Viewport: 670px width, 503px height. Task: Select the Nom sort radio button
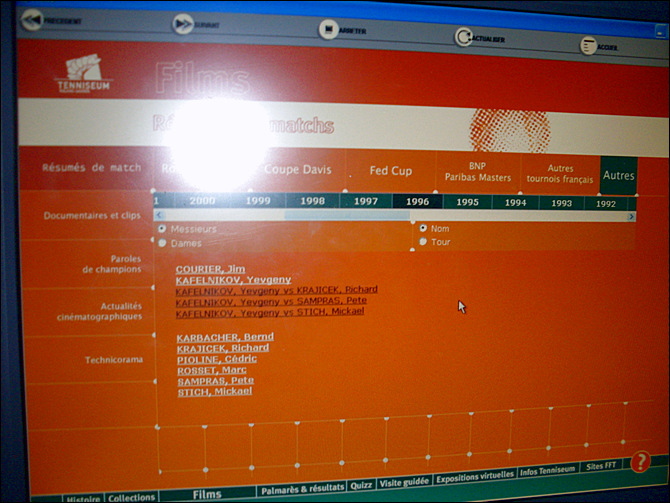[423, 228]
